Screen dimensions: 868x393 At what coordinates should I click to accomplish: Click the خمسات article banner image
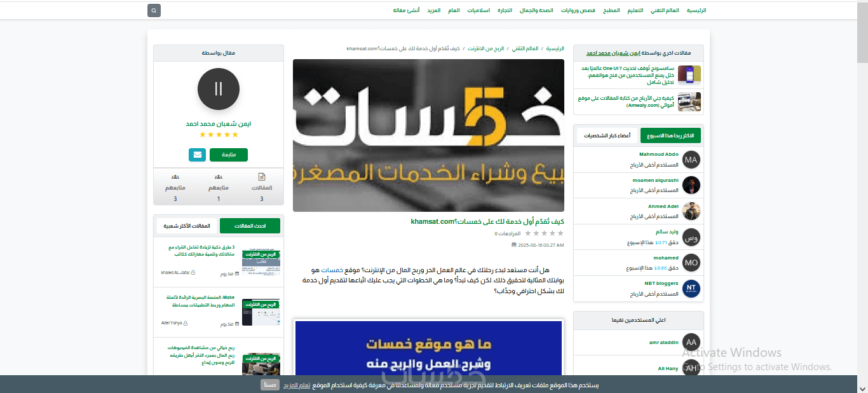[x=428, y=135]
